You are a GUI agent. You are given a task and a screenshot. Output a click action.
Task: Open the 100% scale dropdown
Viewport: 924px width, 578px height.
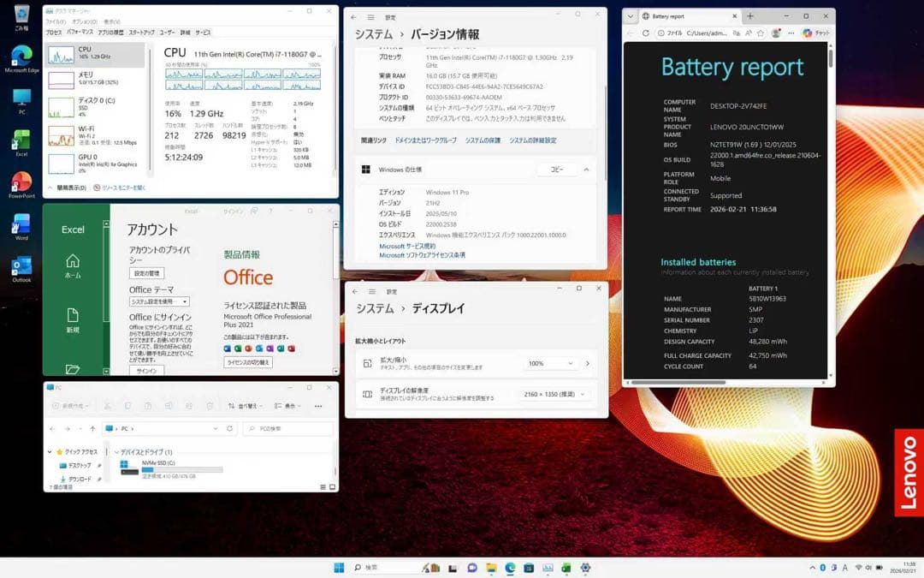[550, 363]
